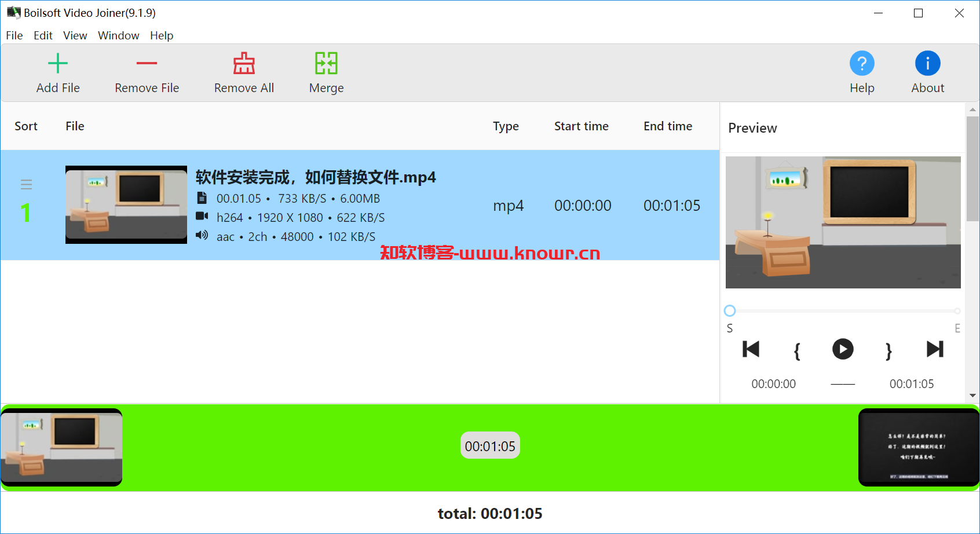The width and height of the screenshot is (980, 534).
Task: Open the File menu
Action: tap(14, 35)
